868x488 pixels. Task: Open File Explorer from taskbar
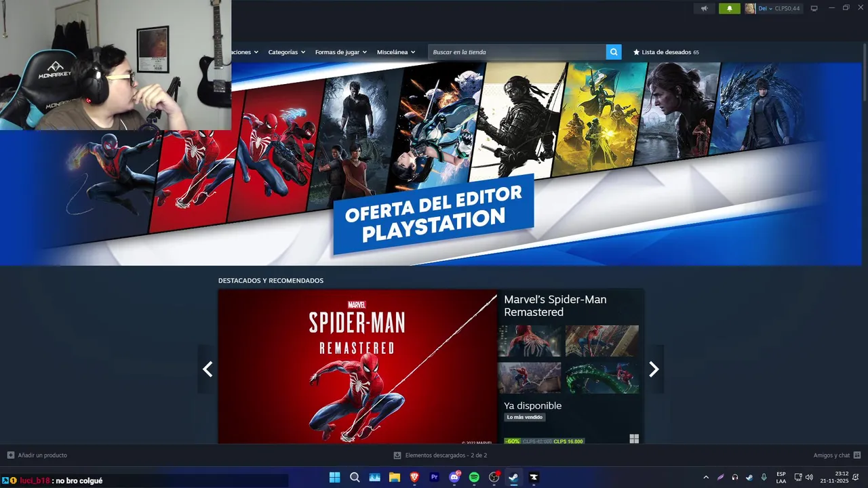click(x=394, y=477)
